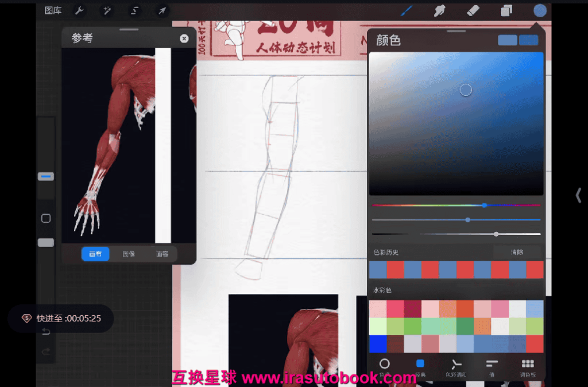Switch reference panel to 画布 tab
588x387 pixels.
coord(95,254)
